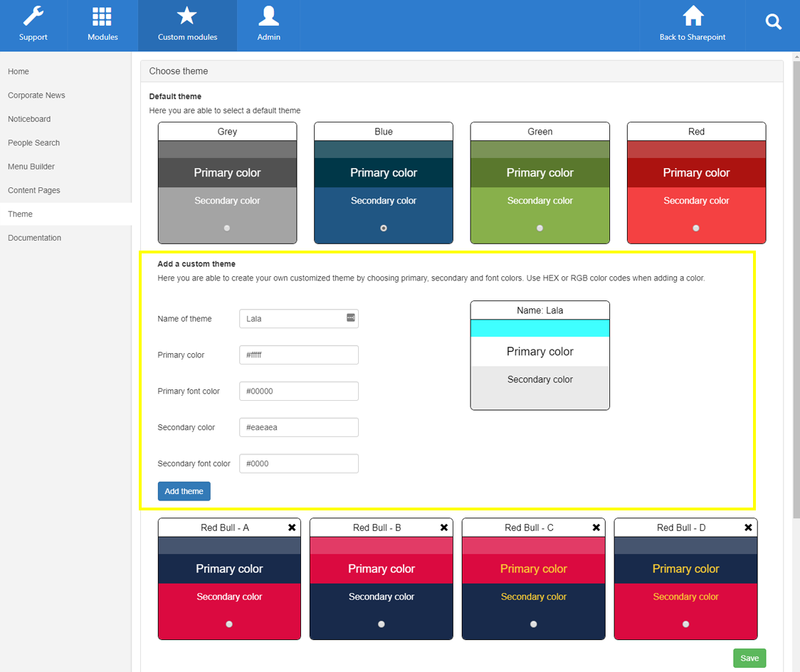Click the Add theme button
This screenshot has width=800, height=672.
click(x=184, y=491)
